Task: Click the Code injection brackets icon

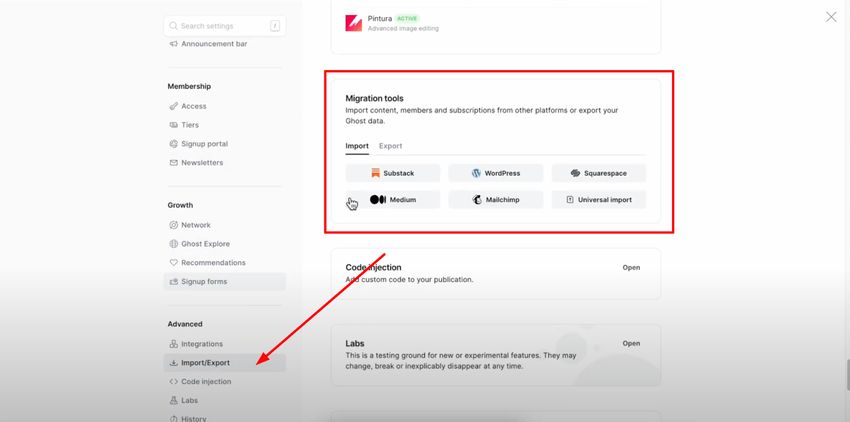Action: click(x=173, y=381)
